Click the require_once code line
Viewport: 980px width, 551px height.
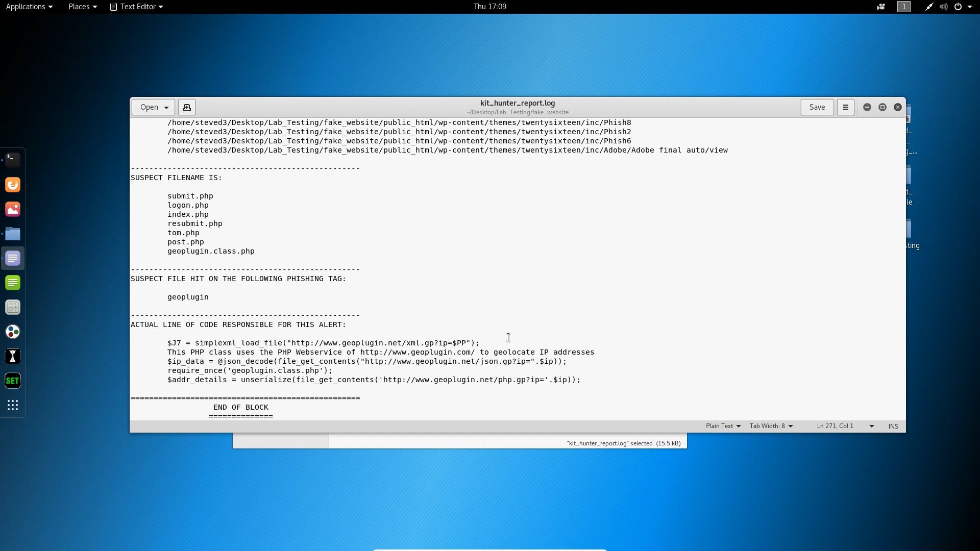tap(250, 370)
